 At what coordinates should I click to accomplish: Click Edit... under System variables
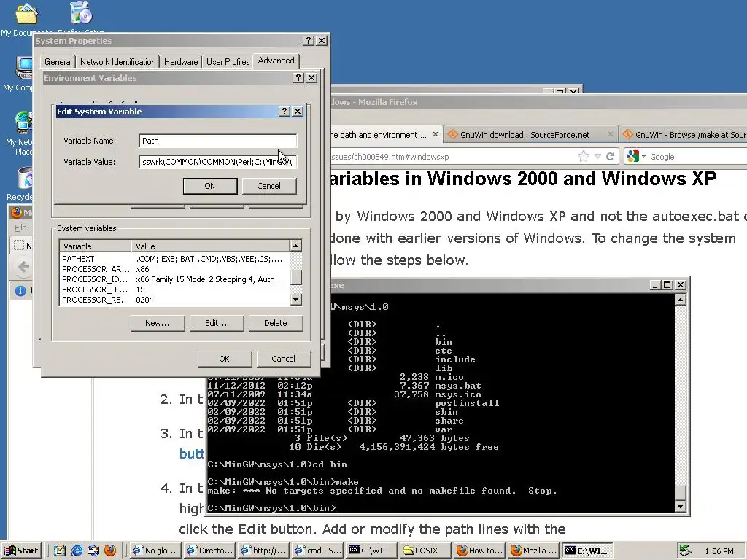coord(216,323)
